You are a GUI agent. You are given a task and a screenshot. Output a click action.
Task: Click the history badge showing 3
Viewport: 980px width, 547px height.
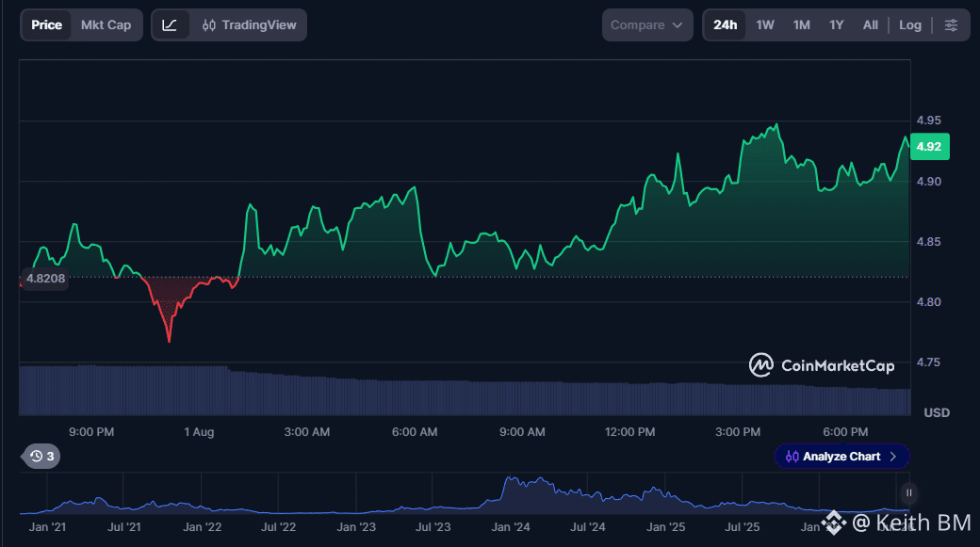[41, 457]
